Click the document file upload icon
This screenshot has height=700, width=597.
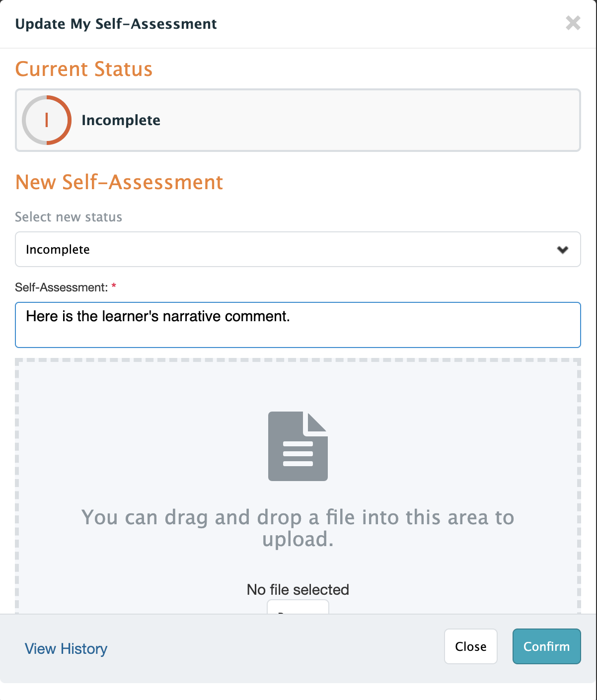click(x=298, y=446)
